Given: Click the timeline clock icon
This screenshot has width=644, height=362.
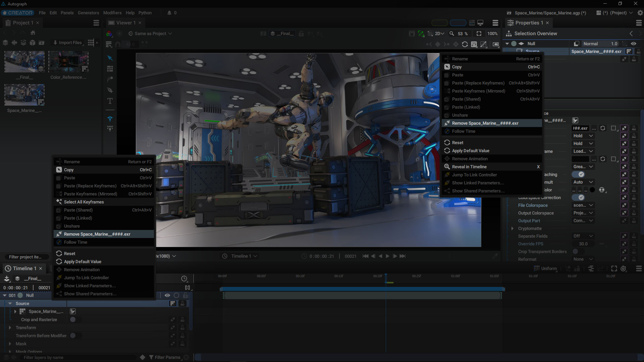Looking at the screenshot, I should (x=184, y=279).
